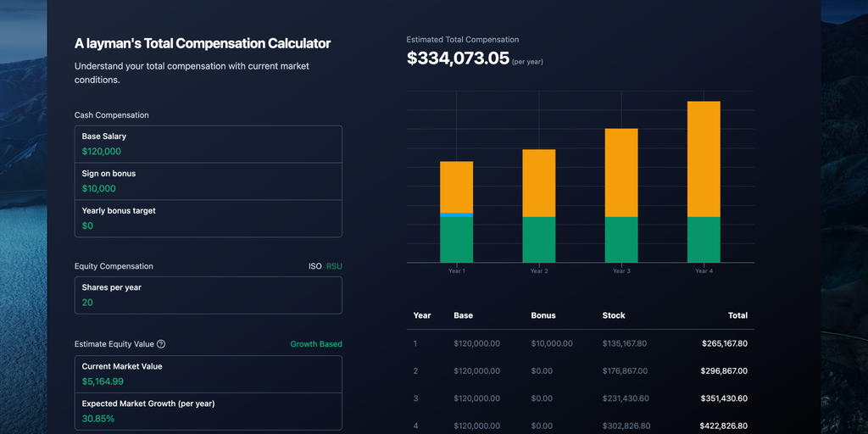This screenshot has width=868, height=434.
Task: Select the Year 4 orange stock bar
Action: 704,159
